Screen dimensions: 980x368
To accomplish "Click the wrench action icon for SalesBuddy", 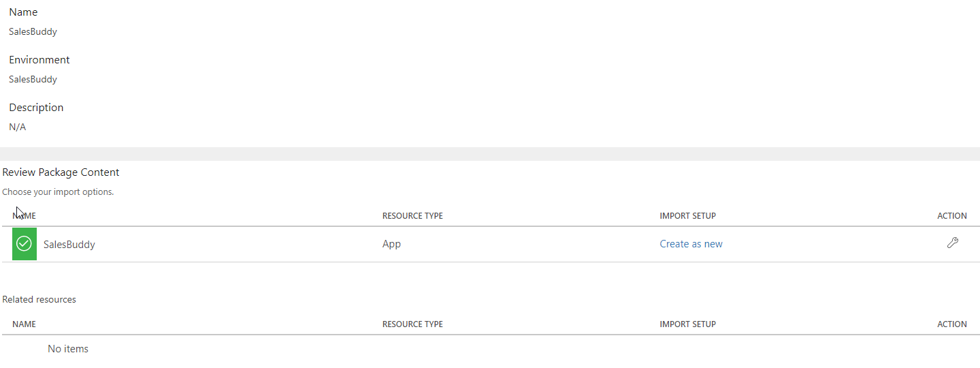I will [952, 243].
